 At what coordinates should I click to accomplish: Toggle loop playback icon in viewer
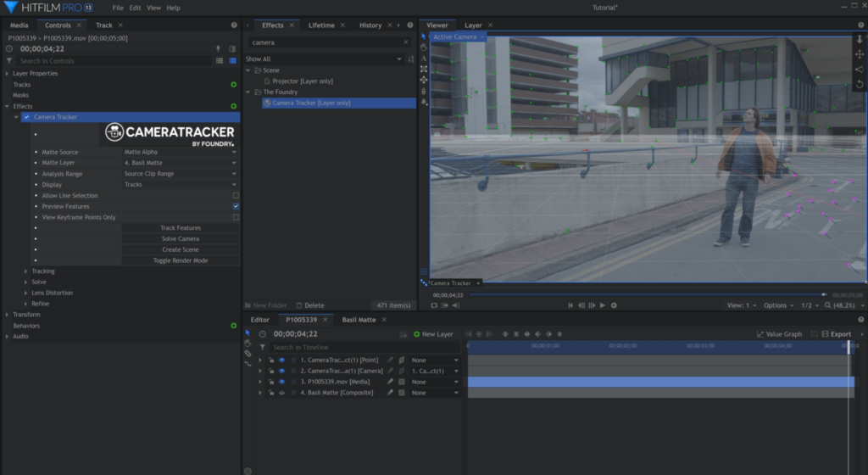pos(434,305)
